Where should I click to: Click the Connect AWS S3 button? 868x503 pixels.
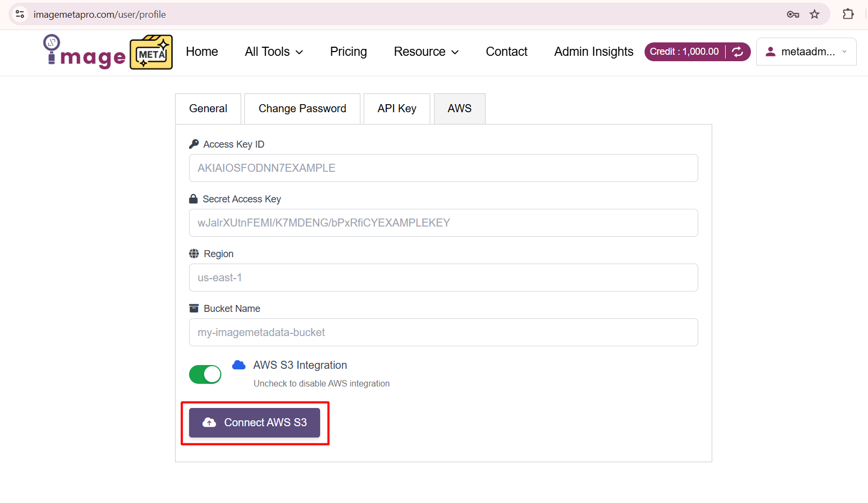254,422
